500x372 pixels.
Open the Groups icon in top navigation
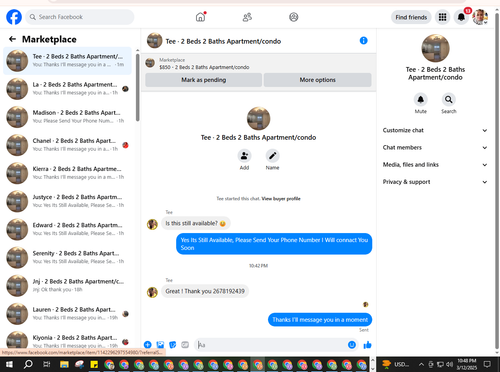point(294,17)
